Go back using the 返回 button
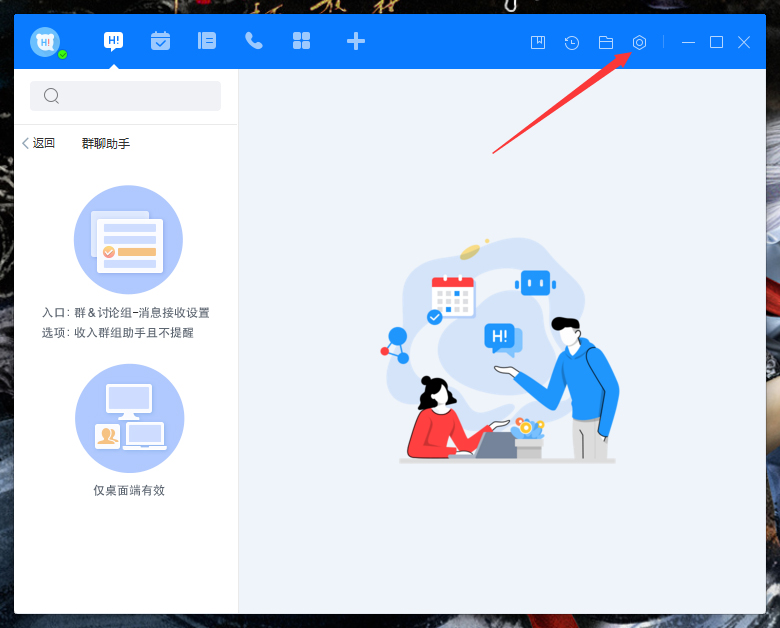This screenshot has width=780, height=628. coord(39,143)
